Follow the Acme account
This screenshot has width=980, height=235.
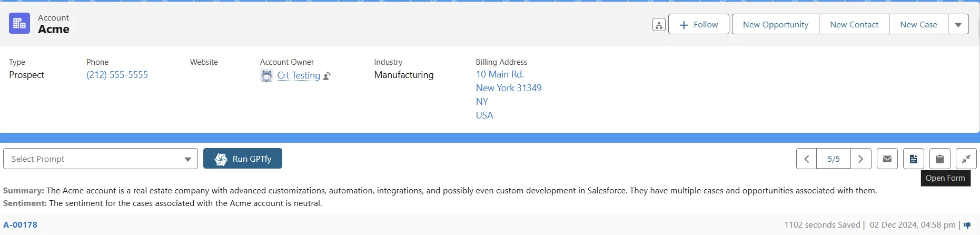699,25
